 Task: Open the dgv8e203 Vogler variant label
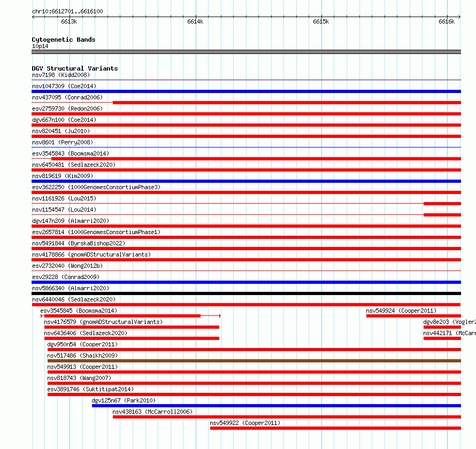point(449,322)
